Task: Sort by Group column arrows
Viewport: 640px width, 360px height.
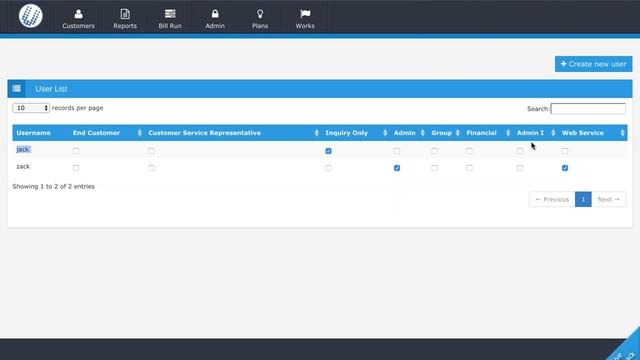Action: tap(458, 133)
